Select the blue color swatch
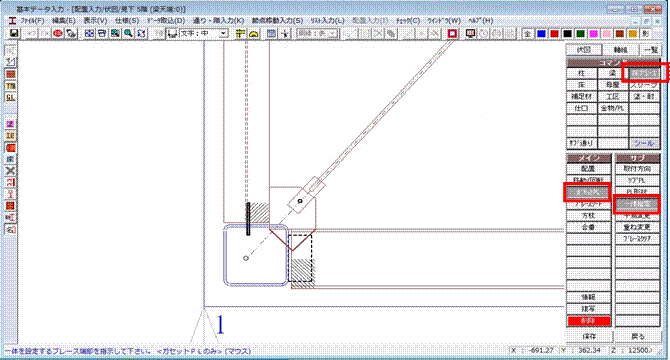 tap(541, 33)
